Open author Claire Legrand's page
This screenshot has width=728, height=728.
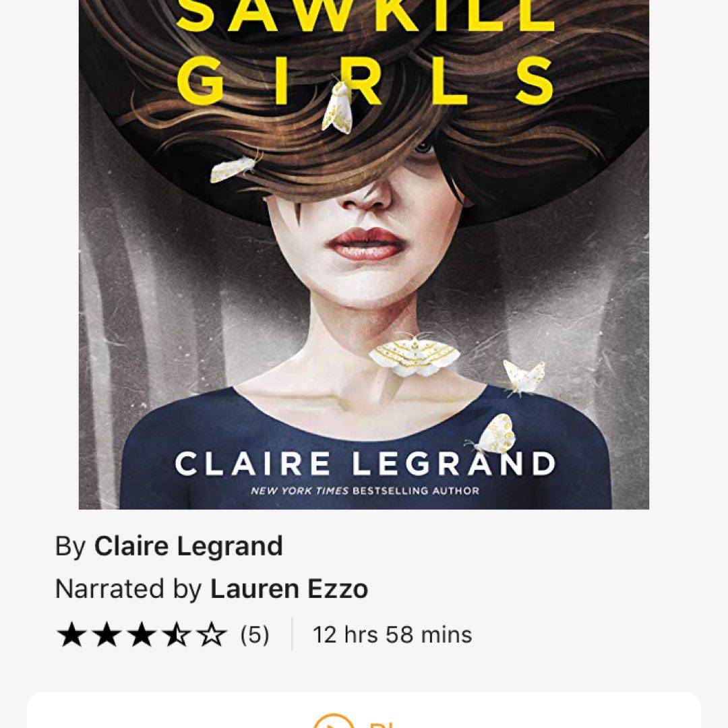coord(188,546)
